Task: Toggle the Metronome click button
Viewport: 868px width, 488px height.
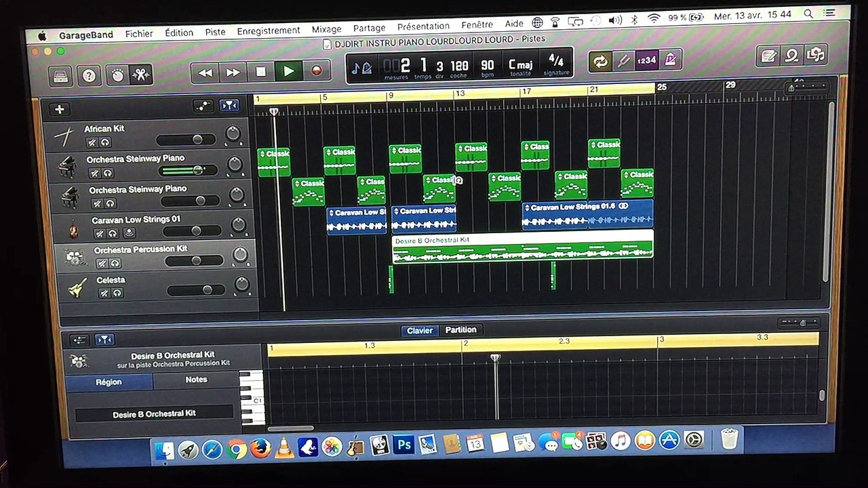Action: pyautogui.click(x=670, y=60)
